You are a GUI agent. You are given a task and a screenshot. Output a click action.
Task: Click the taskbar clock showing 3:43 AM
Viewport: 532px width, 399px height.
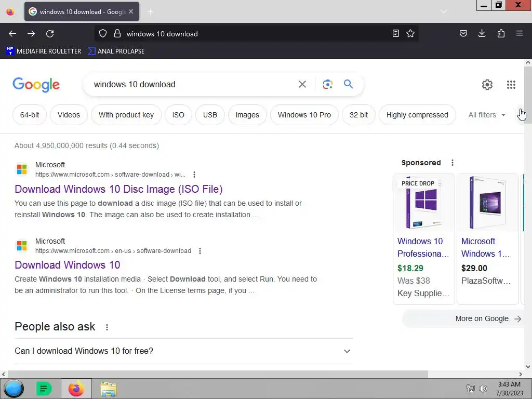[509, 389]
